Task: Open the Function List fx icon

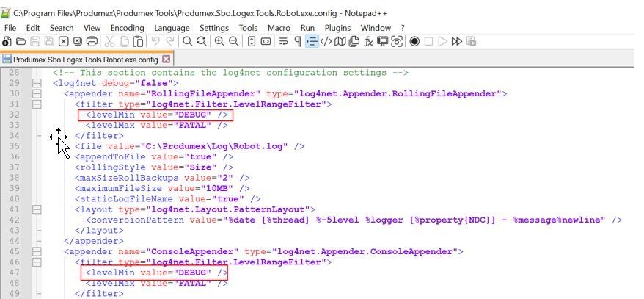Action: point(369,42)
